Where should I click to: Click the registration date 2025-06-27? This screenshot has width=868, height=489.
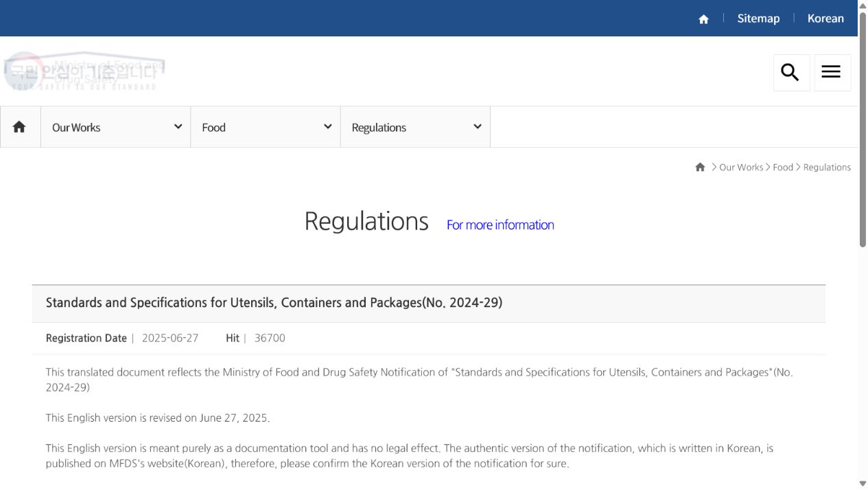tap(170, 338)
